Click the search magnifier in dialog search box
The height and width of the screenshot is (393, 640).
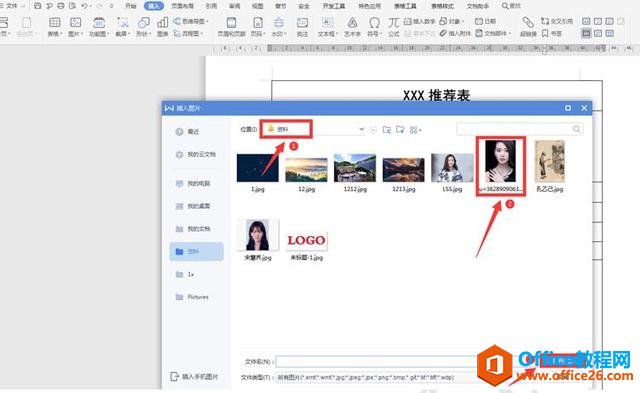tap(576, 129)
